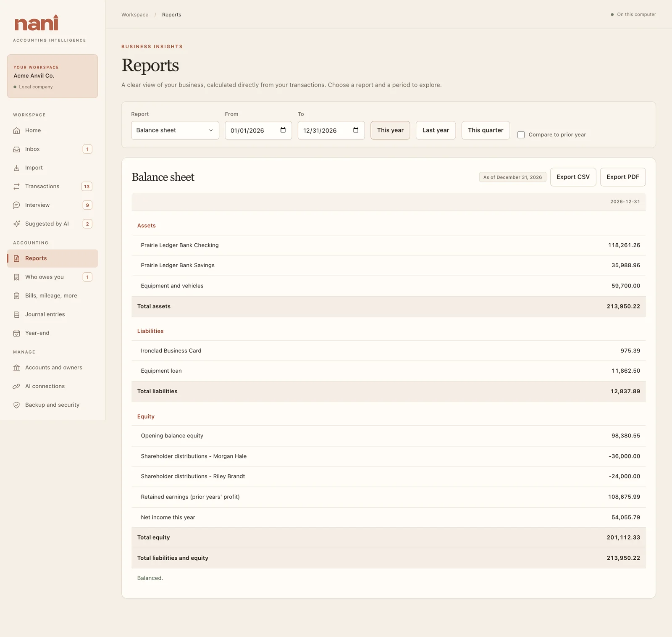Open the From date calendar picker icon
672x637 pixels.
283,130
